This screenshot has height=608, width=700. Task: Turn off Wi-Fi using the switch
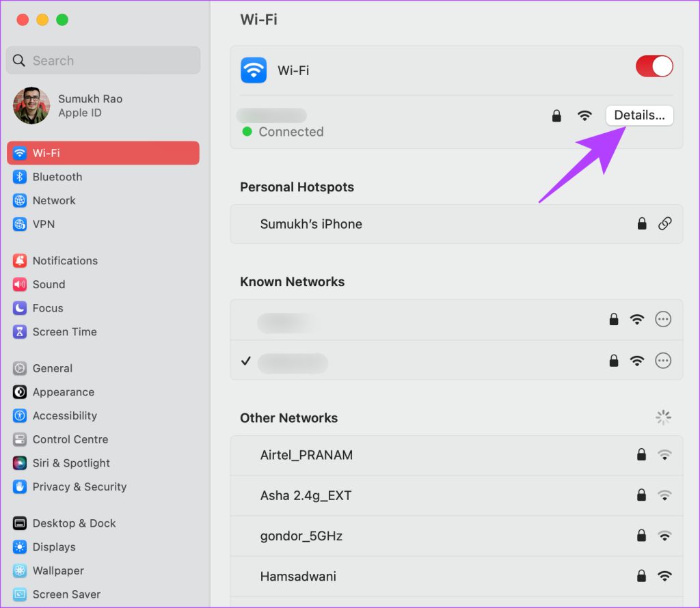coord(654,66)
